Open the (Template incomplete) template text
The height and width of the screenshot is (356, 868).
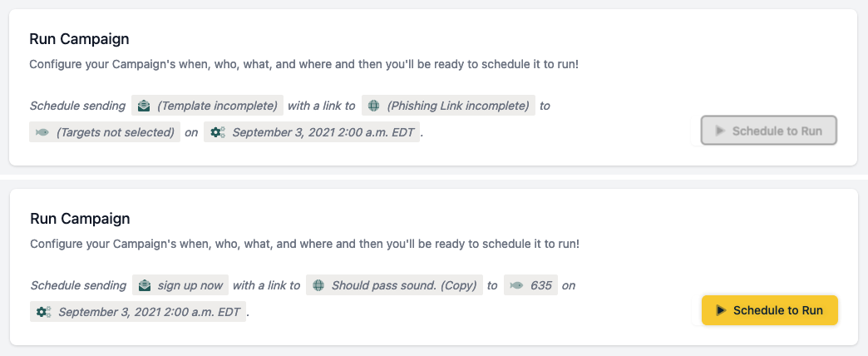click(217, 106)
